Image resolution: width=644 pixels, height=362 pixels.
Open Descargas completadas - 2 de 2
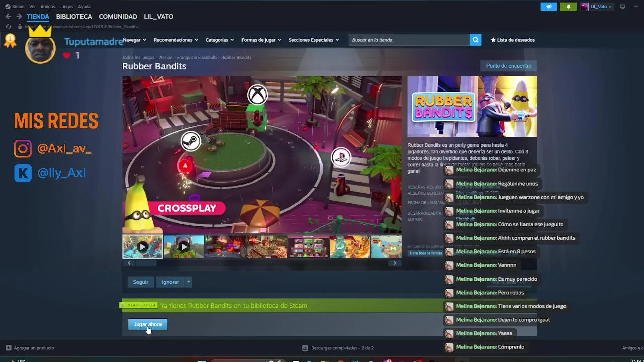(x=338, y=348)
